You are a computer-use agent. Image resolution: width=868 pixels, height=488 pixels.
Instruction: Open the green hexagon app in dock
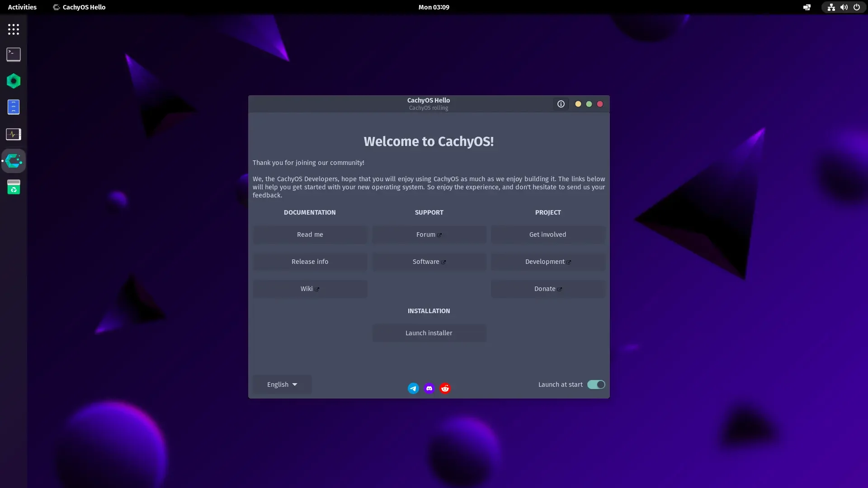coord(14,81)
